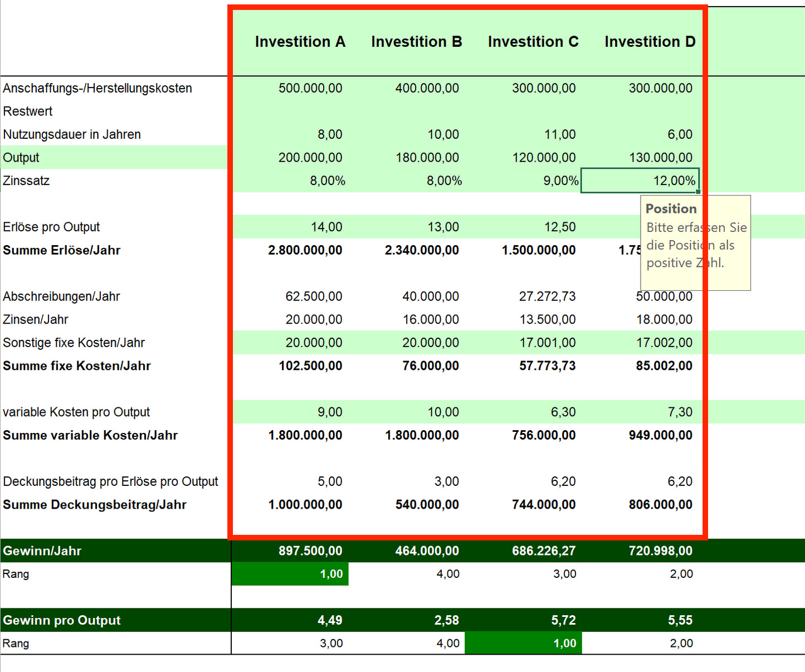Select the Investition B column header
805x672 pixels.
[x=417, y=41]
